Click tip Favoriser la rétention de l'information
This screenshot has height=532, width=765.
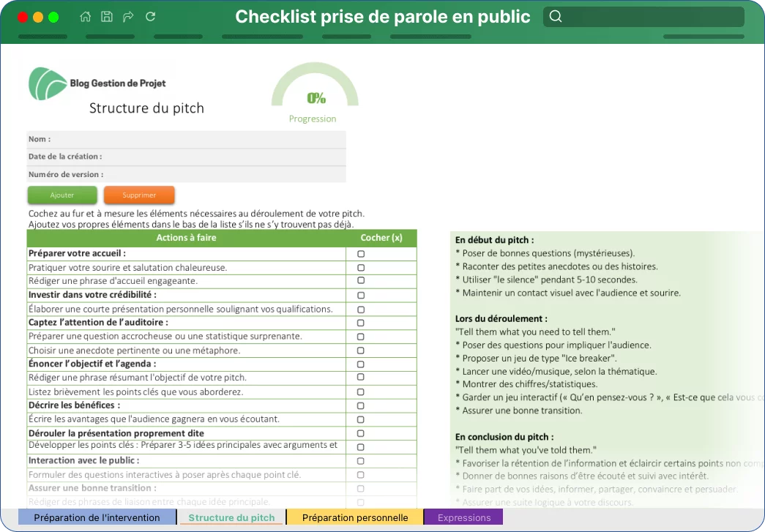[610, 463]
